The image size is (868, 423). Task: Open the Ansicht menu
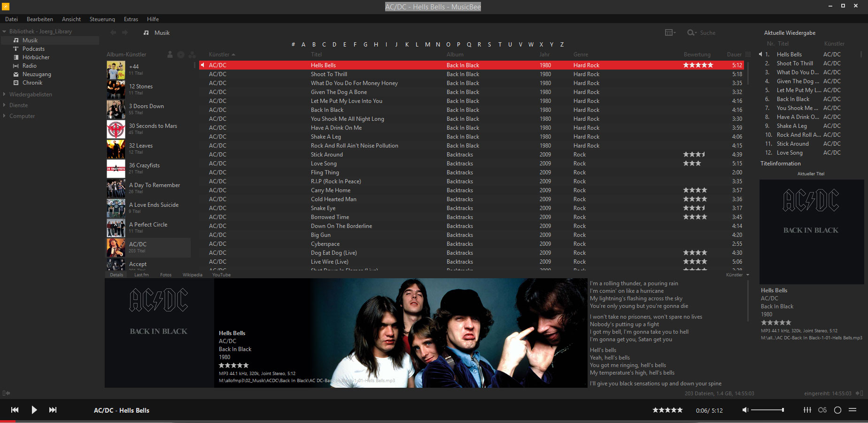pyautogui.click(x=71, y=19)
